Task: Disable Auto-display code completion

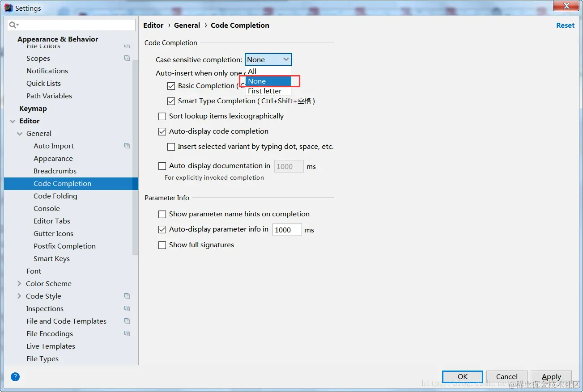Action: [x=162, y=131]
